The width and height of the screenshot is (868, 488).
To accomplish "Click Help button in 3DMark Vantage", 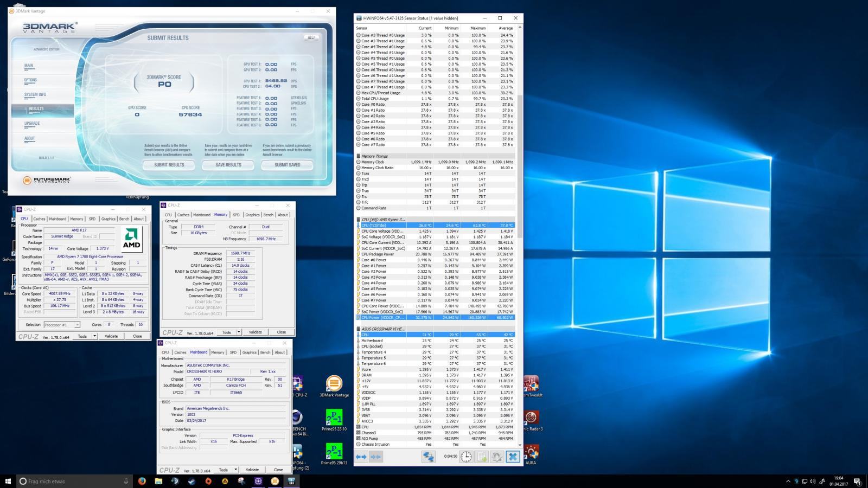I will [x=311, y=38].
